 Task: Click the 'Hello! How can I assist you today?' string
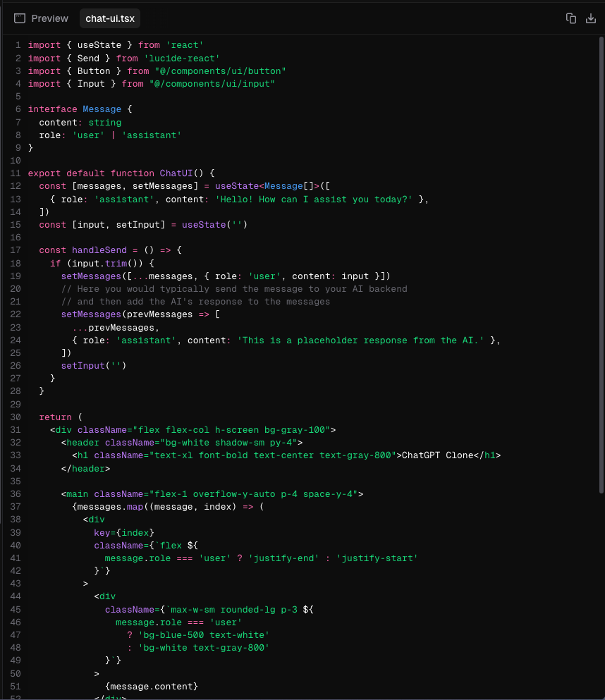click(x=313, y=199)
